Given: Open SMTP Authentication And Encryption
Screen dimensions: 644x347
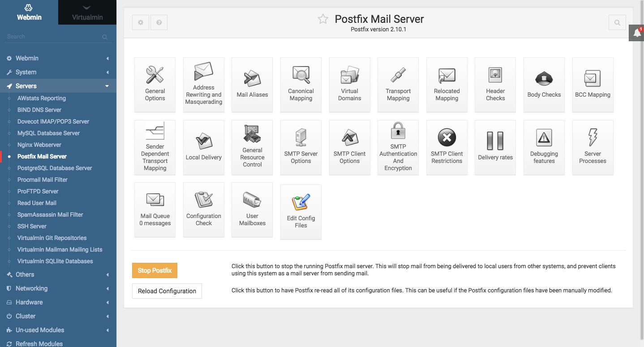Looking at the screenshot, I should click(398, 147).
